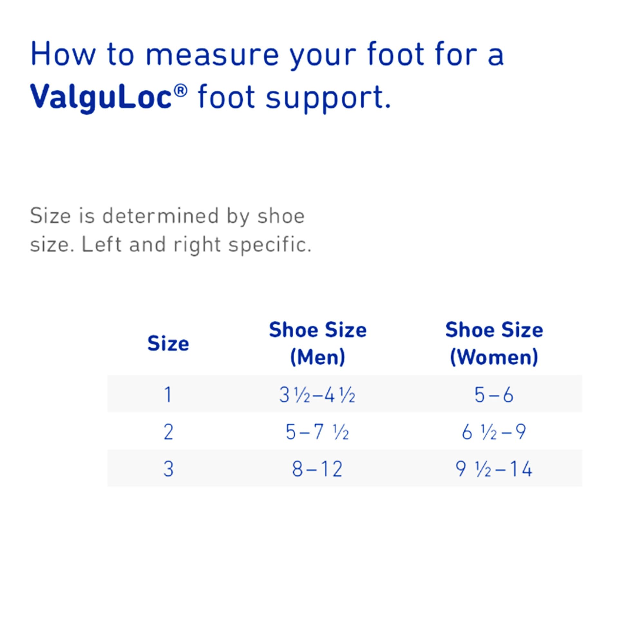The width and height of the screenshot is (644, 644).
Task: Click the 'Size' column header
Action: tap(168, 343)
